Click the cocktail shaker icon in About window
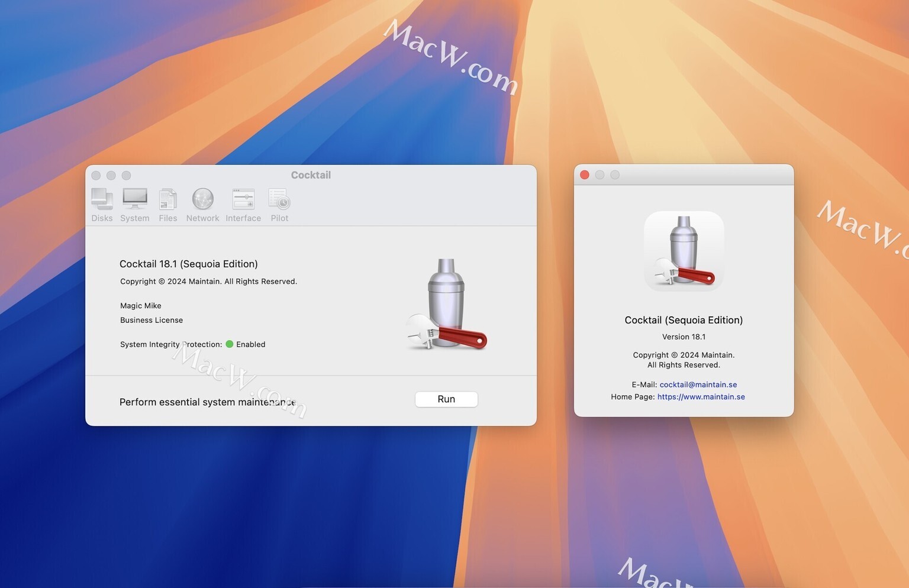909x588 pixels. [684, 251]
